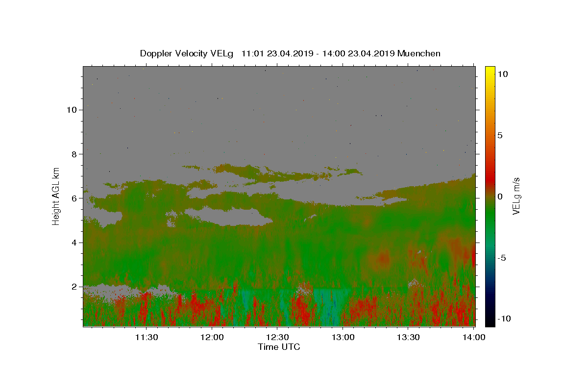Click the '11:30' time axis label
Screen dimensions: 588x392
(146, 337)
